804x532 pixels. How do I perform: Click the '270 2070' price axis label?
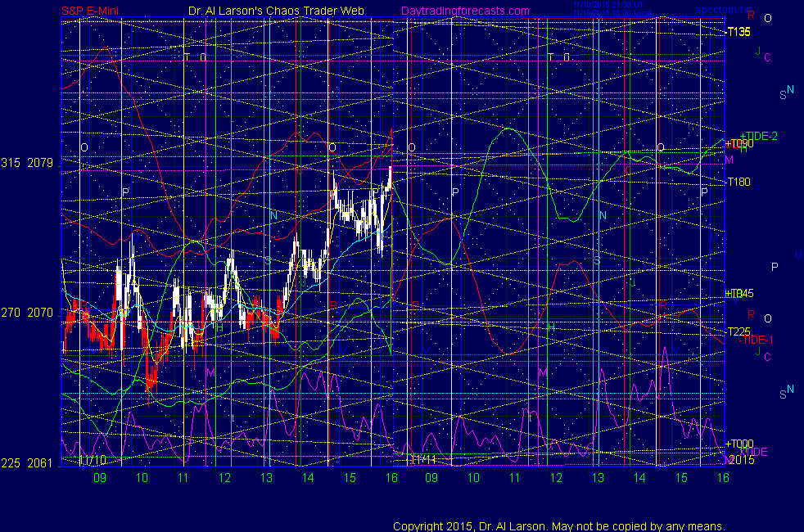pyautogui.click(x=27, y=312)
